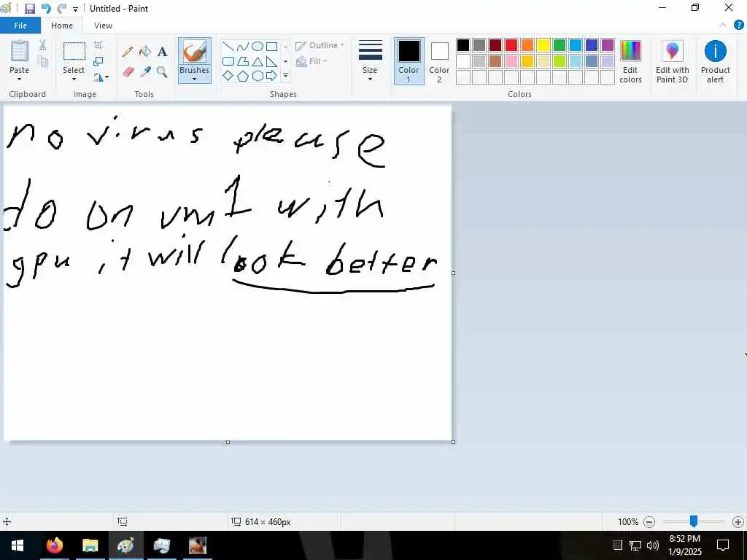
Task: Click the Undo arrow in title bar
Action: (46, 9)
